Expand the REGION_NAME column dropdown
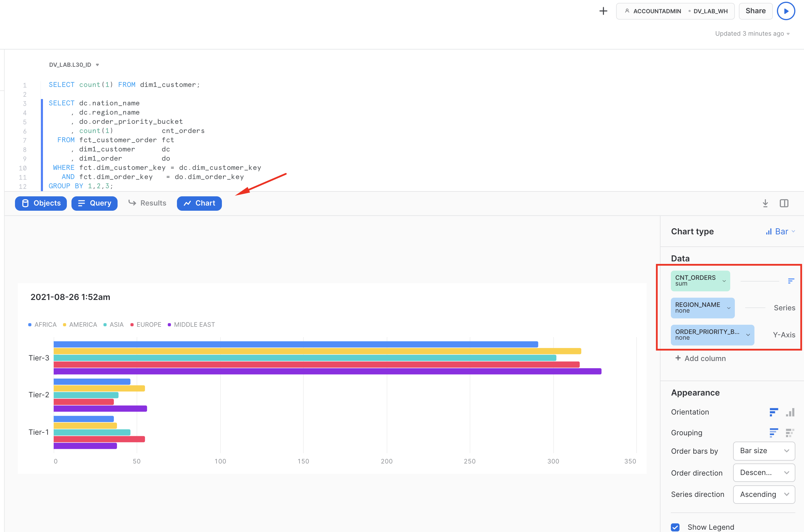This screenshot has height=532, width=804. tap(728, 308)
